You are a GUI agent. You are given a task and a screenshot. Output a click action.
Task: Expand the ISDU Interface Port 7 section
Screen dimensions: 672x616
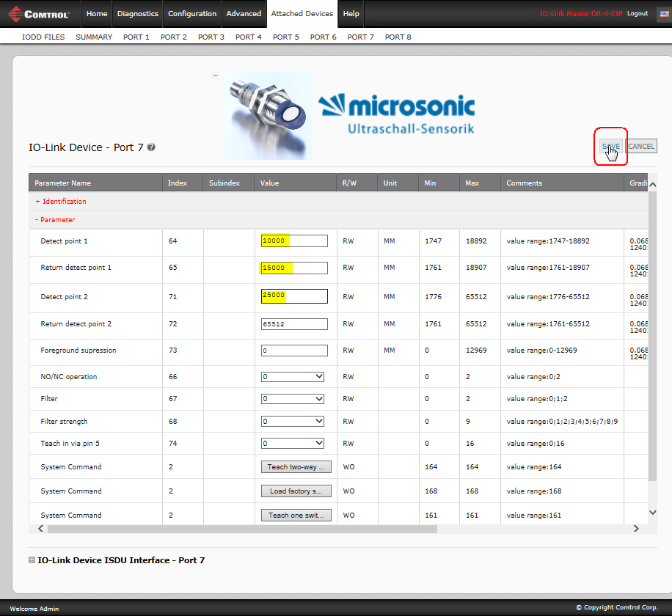click(32, 560)
